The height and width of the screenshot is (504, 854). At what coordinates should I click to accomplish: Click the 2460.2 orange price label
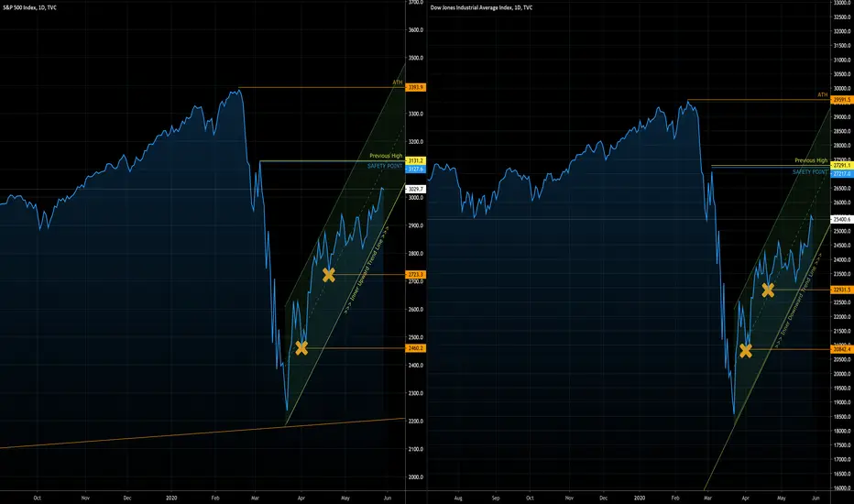tap(416, 348)
